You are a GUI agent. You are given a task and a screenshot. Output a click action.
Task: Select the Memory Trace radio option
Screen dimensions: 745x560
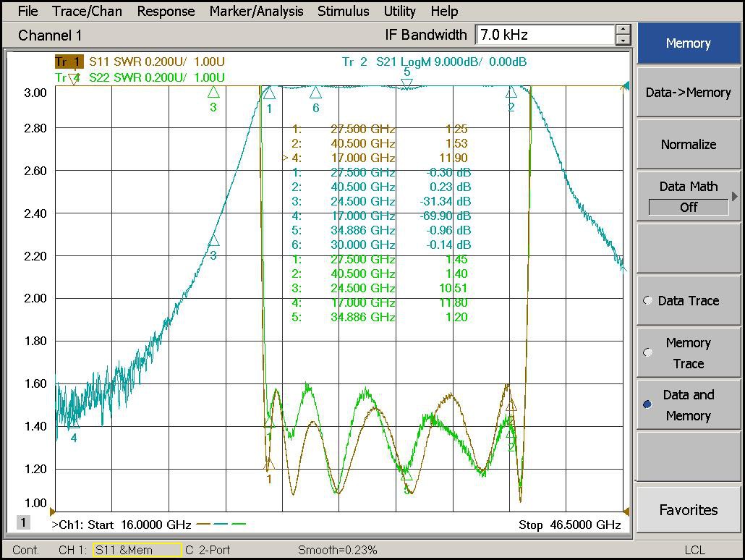[x=648, y=353]
